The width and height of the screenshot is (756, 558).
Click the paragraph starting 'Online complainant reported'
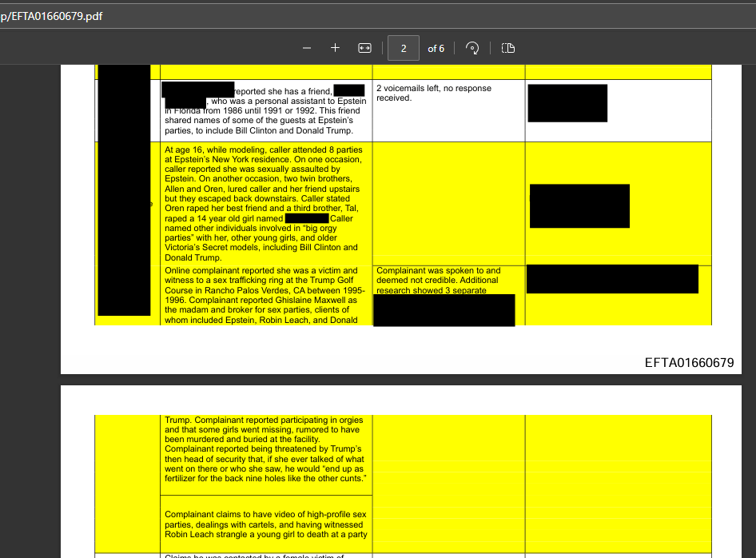(264, 295)
